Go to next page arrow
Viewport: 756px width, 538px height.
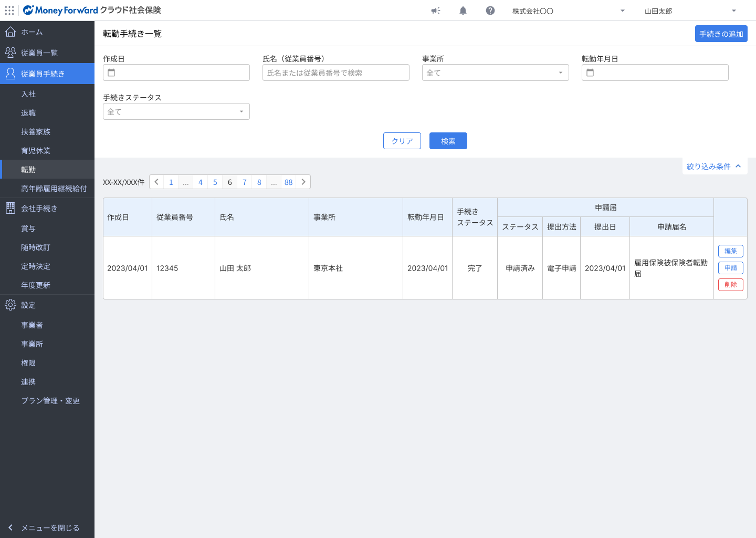303,182
